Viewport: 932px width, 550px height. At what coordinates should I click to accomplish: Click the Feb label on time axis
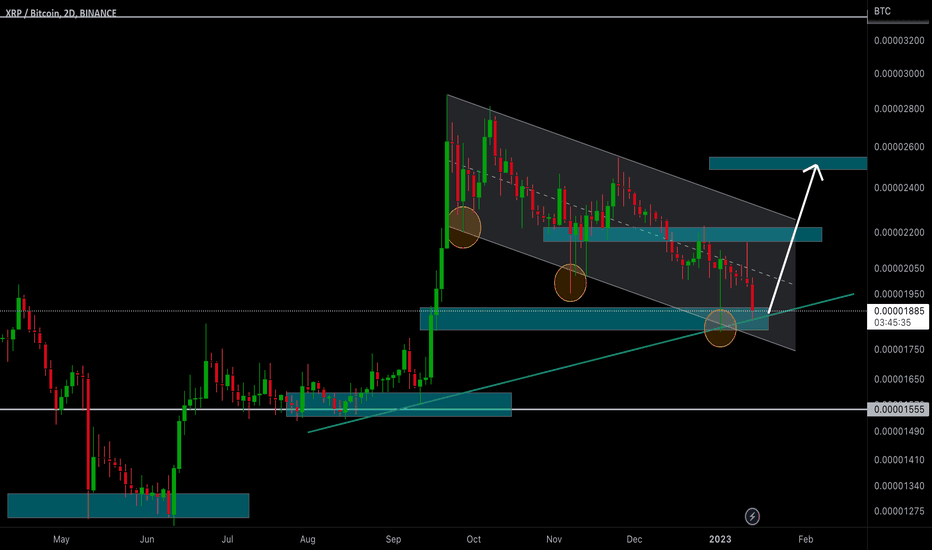pos(805,539)
